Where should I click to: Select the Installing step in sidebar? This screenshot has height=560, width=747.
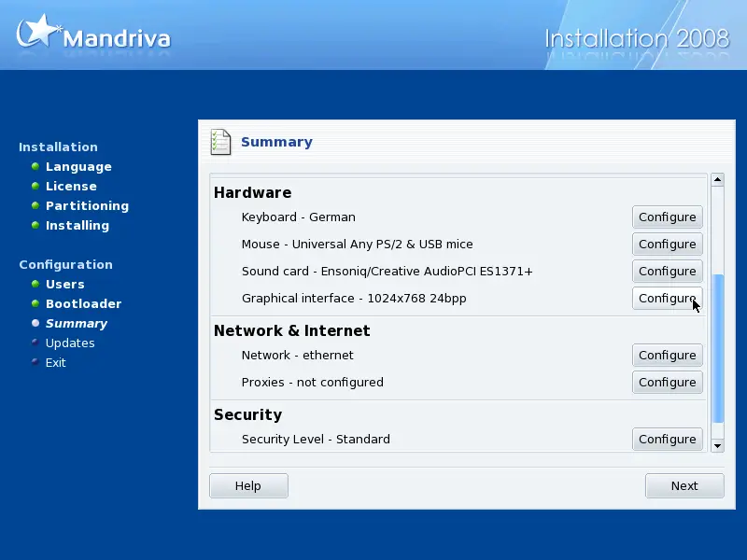coord(78,225)
